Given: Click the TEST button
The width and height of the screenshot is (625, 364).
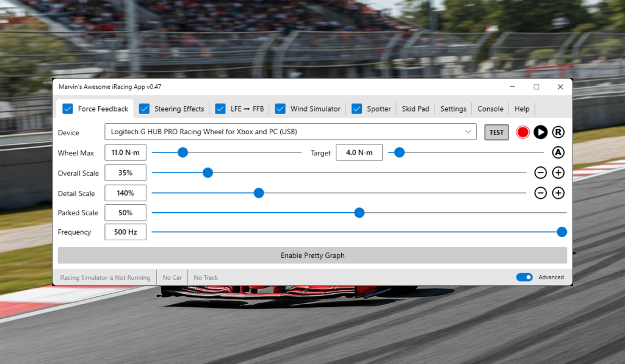Looking at the screenshot, I should [496, 132].
